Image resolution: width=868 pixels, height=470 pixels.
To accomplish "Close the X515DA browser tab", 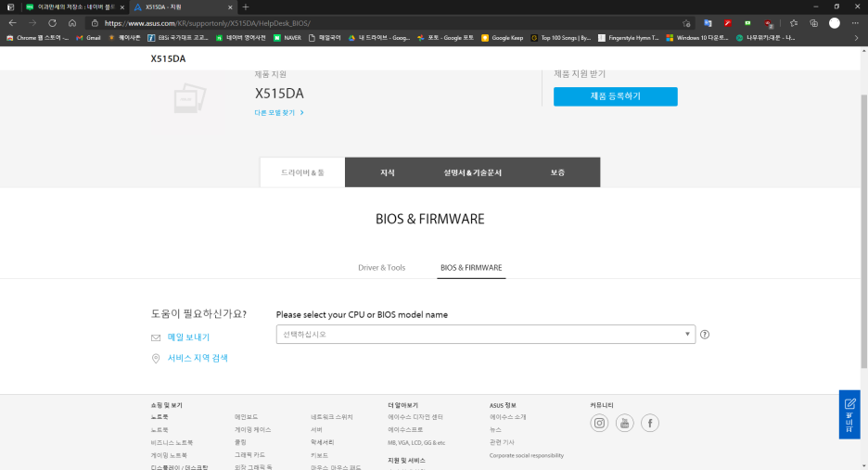I will click(230, 7).
